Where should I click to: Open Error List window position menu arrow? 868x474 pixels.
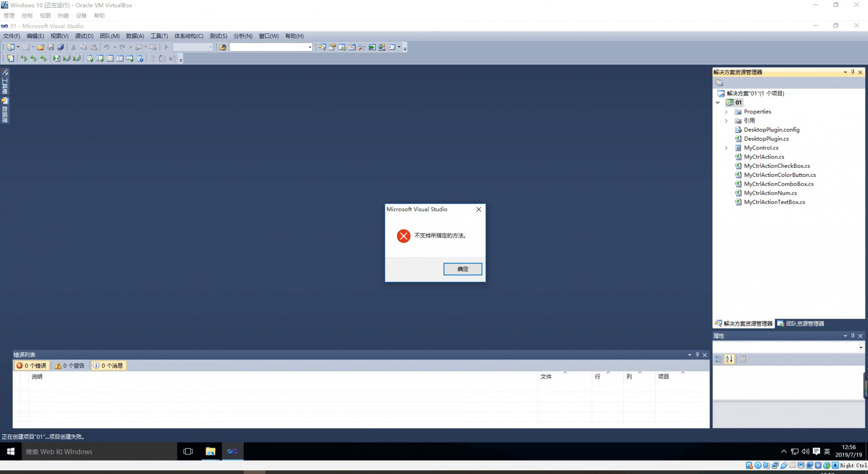coord(689,355)
